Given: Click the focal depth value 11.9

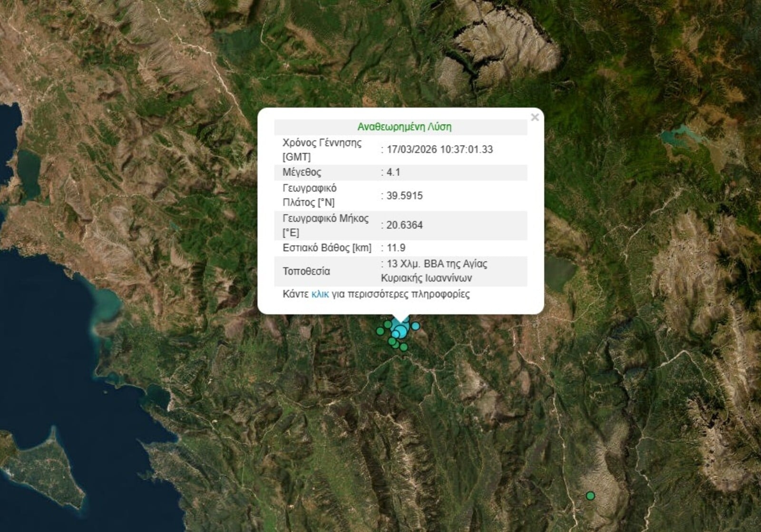Looking at the screenshot, I should [x=396, y=248].
